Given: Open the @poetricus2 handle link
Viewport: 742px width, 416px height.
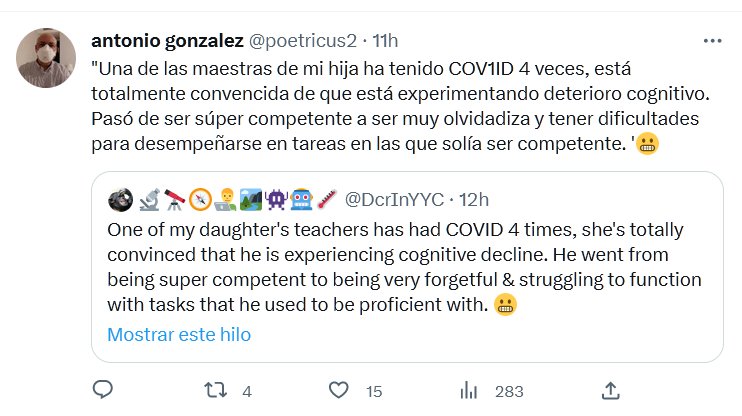Looking at the screenshot, I should point(300,41).
